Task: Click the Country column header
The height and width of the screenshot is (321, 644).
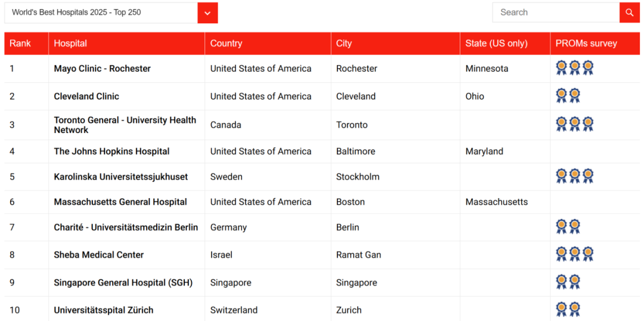Action: 226,44
